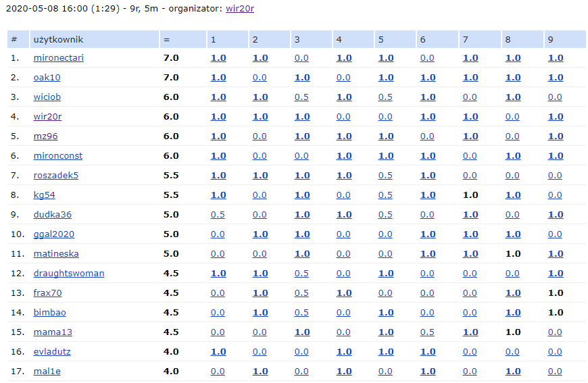Screen dimensions: 588x383
Task: Open wiciob player page
Action: click(x=47, y=97)
